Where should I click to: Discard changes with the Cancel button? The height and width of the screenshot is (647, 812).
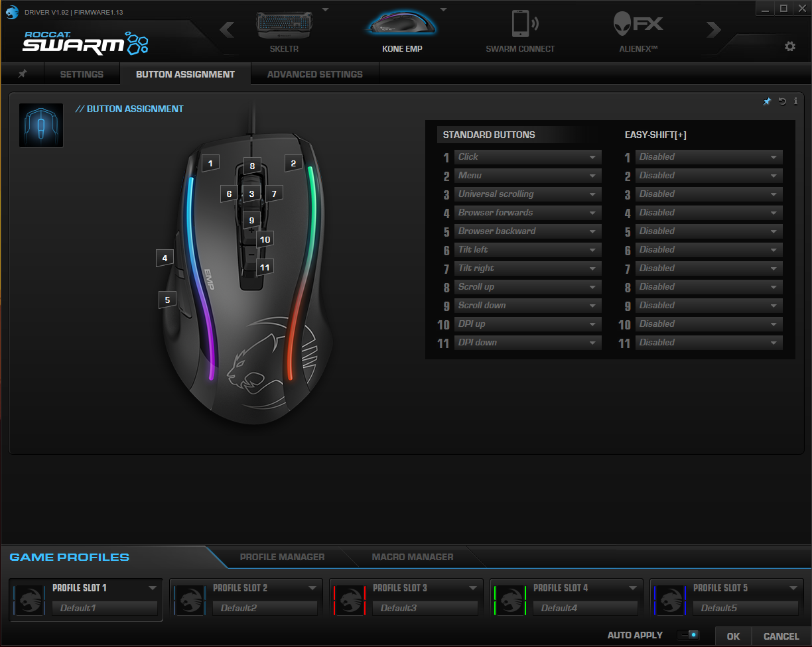click(x=781, y=636)
